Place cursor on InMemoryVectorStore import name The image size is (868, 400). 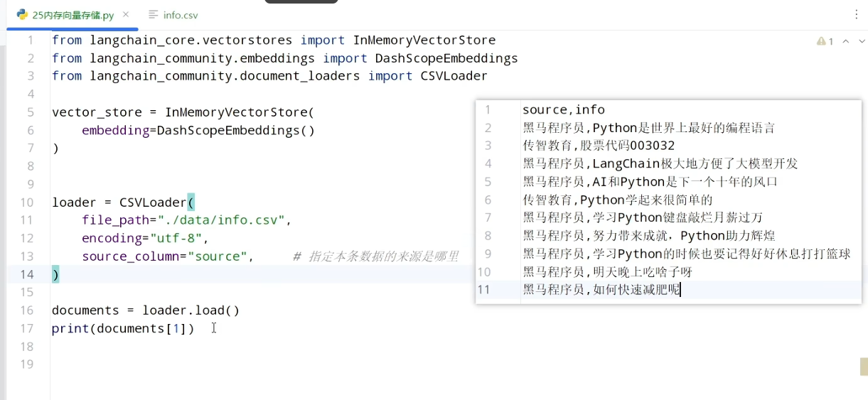point(424,40)
